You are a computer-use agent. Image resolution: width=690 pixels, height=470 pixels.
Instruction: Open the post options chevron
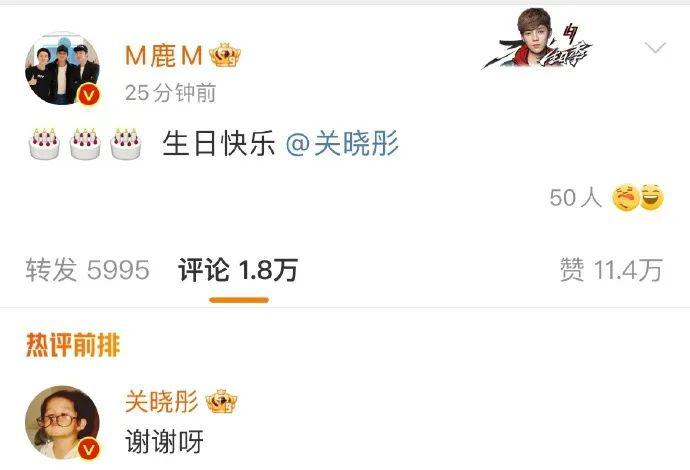(655, 47)
